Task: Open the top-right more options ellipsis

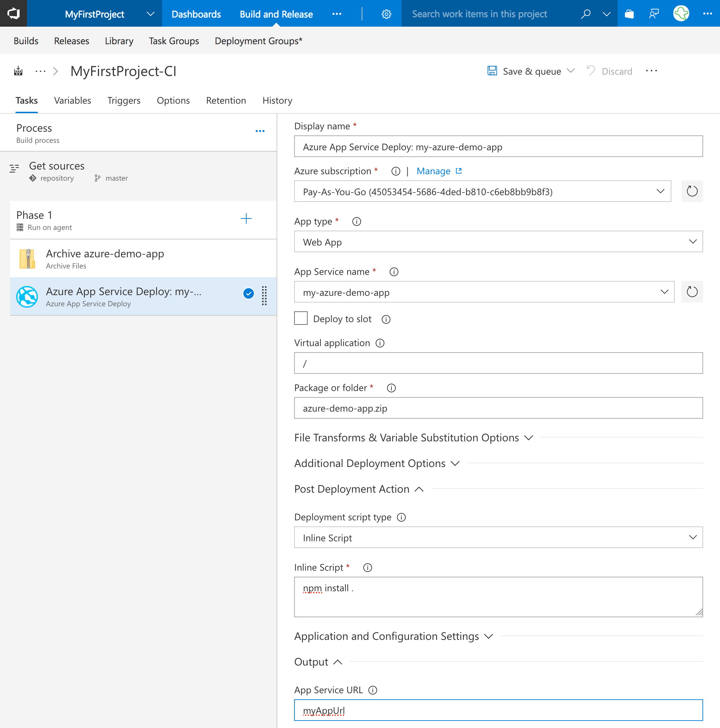Action: [707, 14]
